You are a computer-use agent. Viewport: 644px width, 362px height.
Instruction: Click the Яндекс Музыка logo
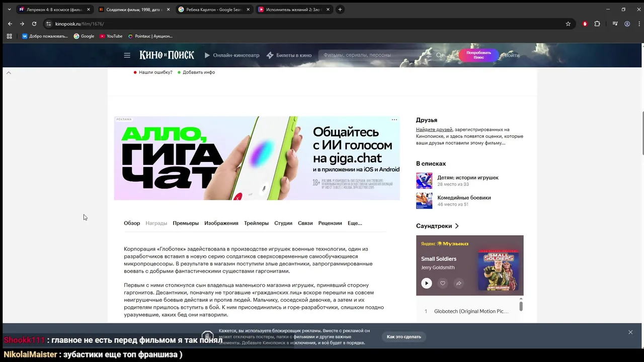(445, 244)
